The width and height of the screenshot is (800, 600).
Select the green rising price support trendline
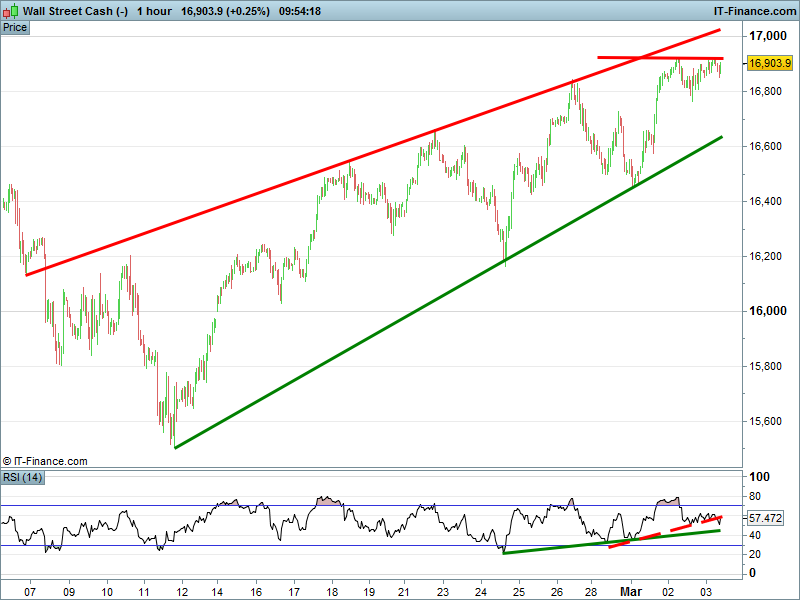coord(448,292)
